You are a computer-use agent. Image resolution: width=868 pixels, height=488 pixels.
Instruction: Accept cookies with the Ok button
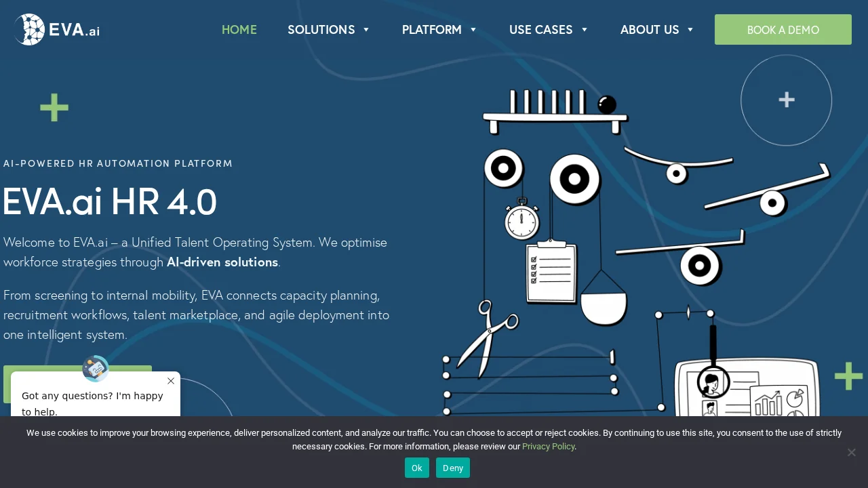[416, 468]
